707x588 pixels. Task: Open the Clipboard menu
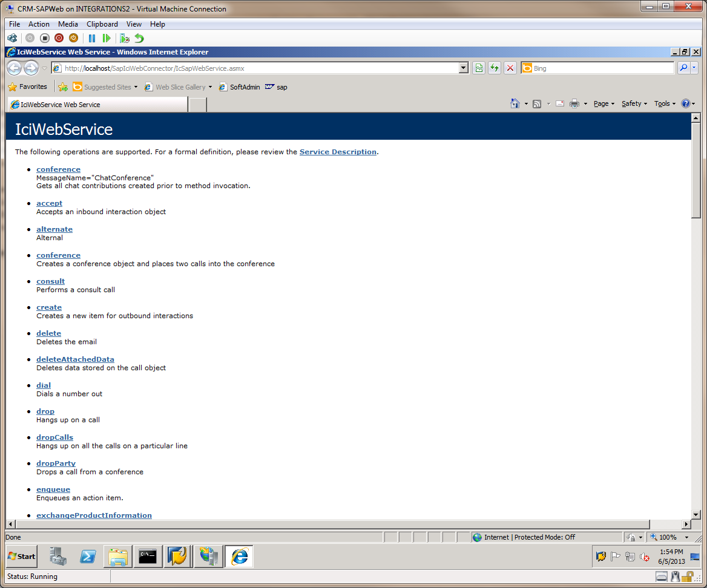102,24
